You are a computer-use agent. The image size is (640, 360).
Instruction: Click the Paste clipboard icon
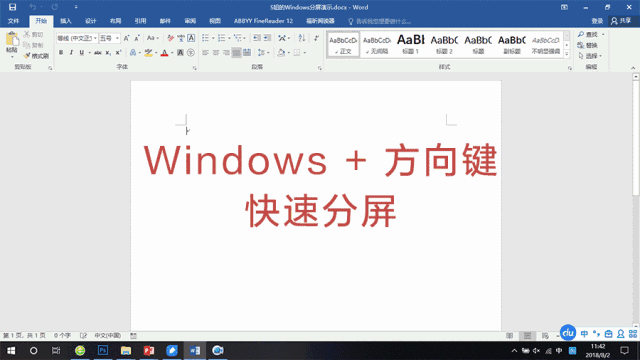tap(12, 39)
